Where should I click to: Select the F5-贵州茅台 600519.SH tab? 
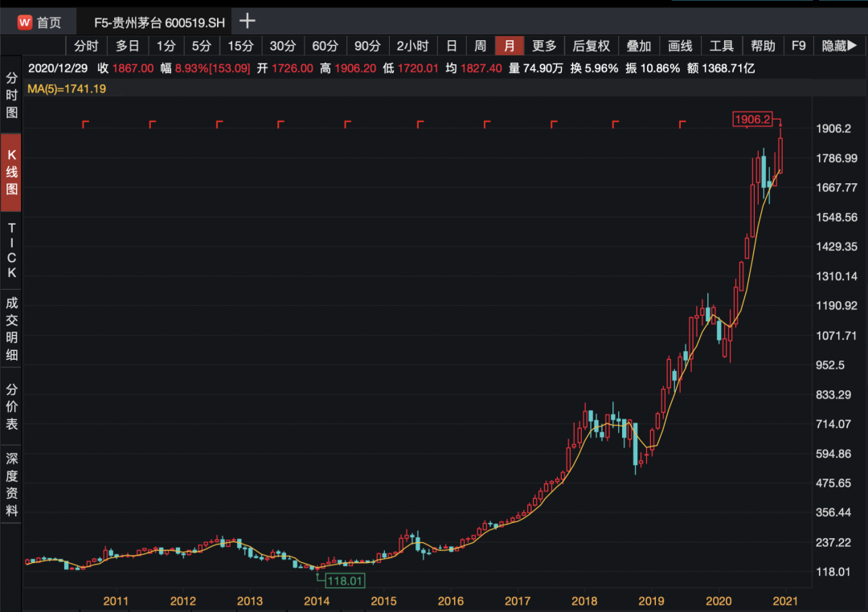pos(159,22)
